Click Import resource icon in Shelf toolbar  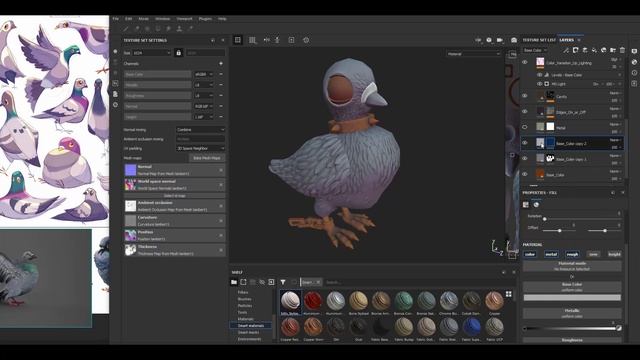point(271,282)
